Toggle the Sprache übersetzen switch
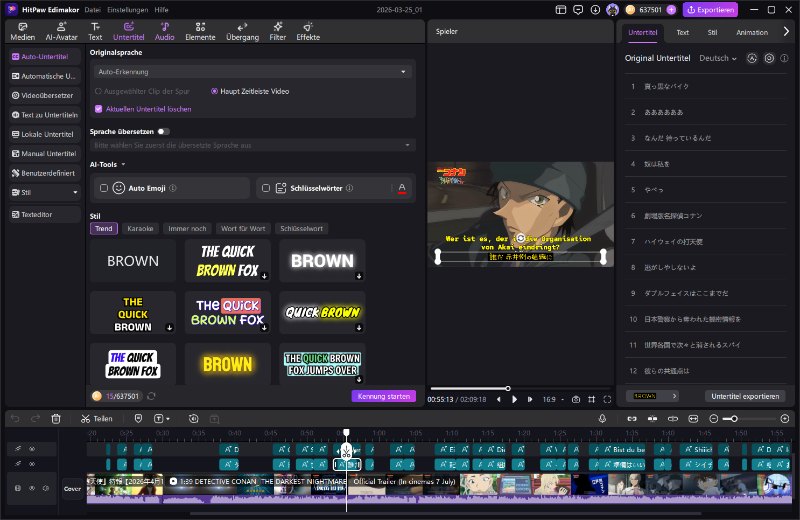Screen dimensions: 800x520 click(163, 132)
